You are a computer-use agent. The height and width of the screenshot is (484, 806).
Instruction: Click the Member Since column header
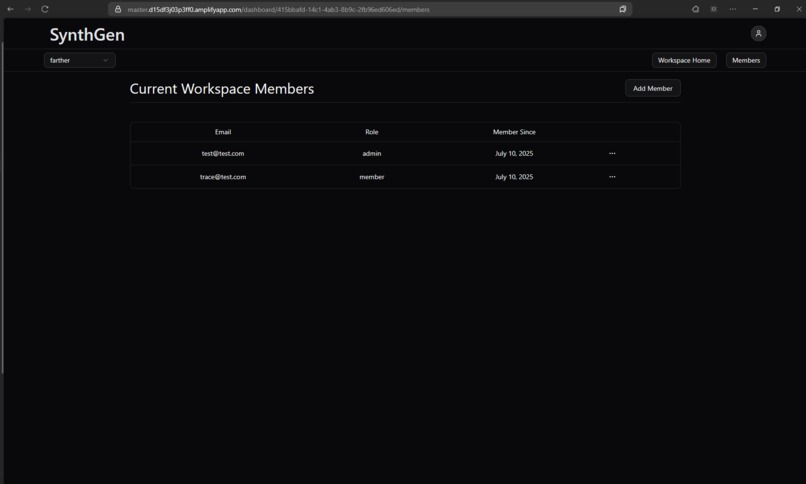514,132
